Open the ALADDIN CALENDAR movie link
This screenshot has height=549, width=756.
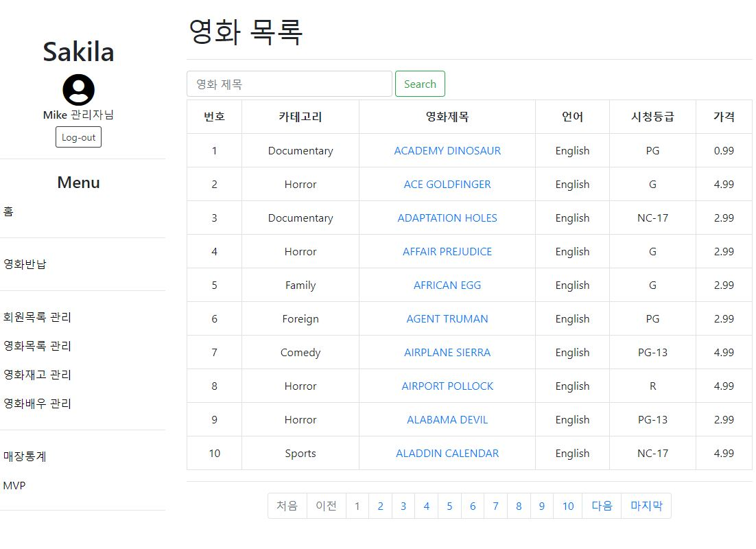447,454
